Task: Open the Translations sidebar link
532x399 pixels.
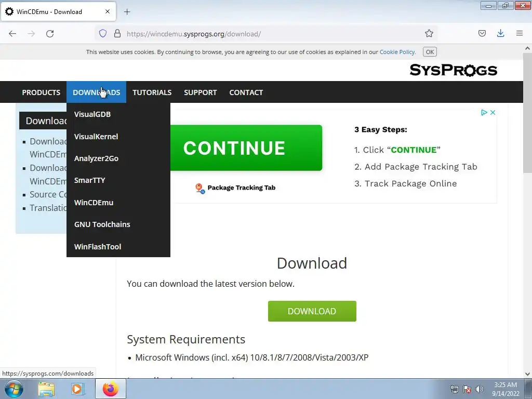Action: click(48, 208)
